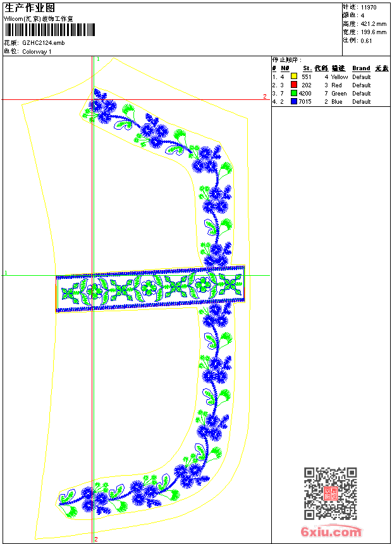Click the QR code image
Screen dimensions: 392x544
[331, 493]
